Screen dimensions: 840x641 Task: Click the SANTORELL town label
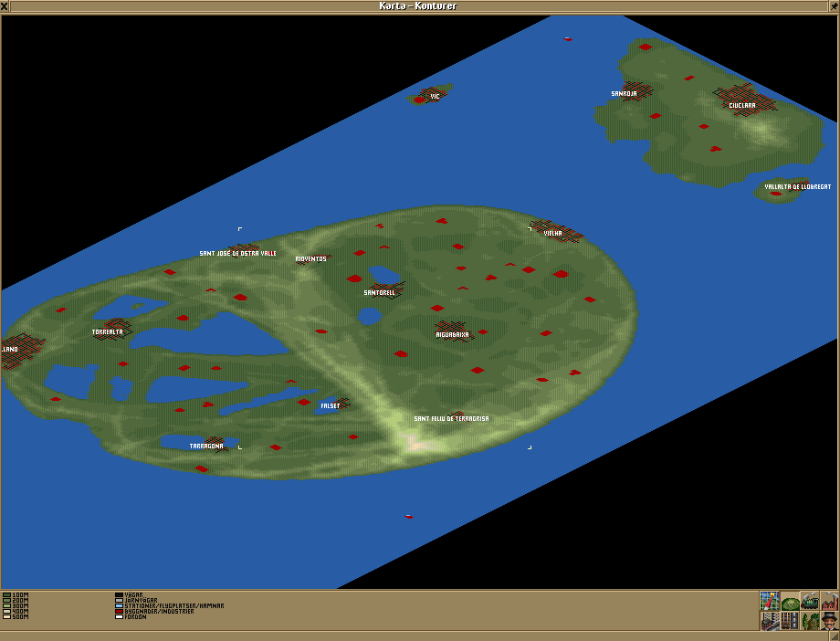[x=379, y=293]
